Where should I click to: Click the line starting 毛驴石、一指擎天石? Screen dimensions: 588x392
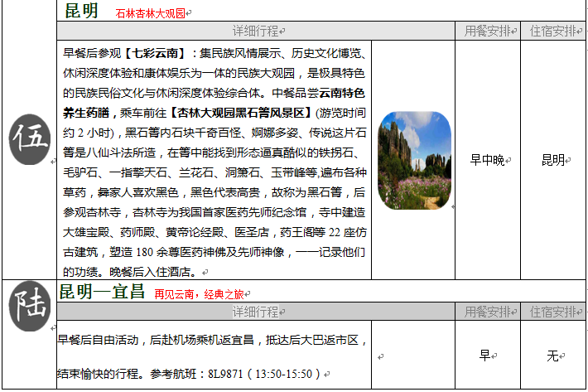(214, 172)
